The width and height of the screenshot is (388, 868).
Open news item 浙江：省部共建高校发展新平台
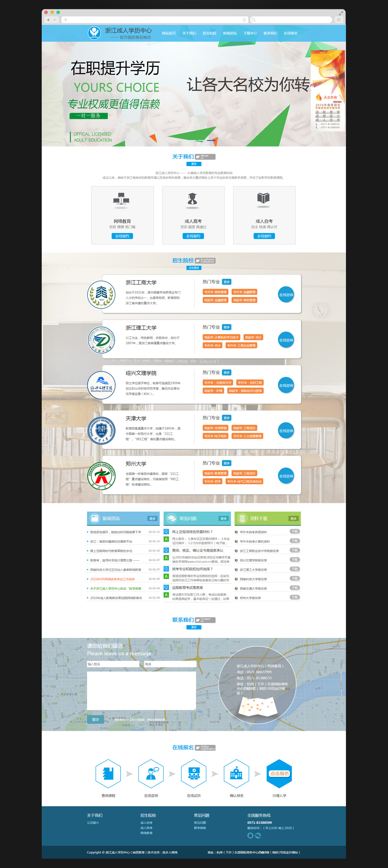click(x=111, y=542)
